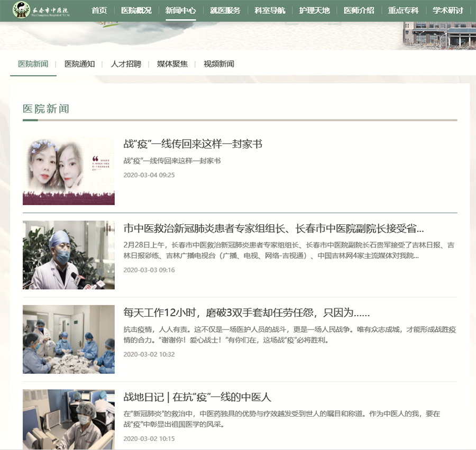This screenshot has width=476, height=450.
Task: Read article 每天工作12小时，磨破3双手套
Action: (x=246, y=312)
